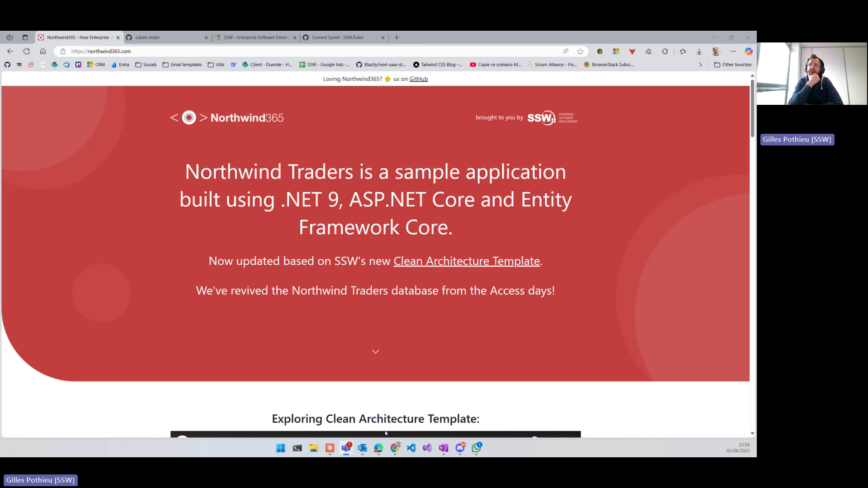Go to the browser home page

coord(43,51)
